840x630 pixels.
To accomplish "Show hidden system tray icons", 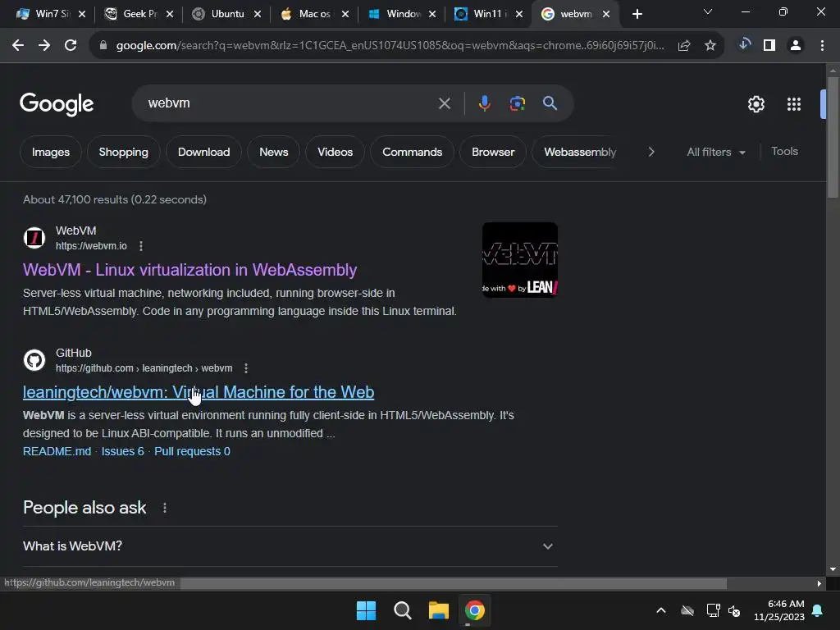I will point(661,610).
